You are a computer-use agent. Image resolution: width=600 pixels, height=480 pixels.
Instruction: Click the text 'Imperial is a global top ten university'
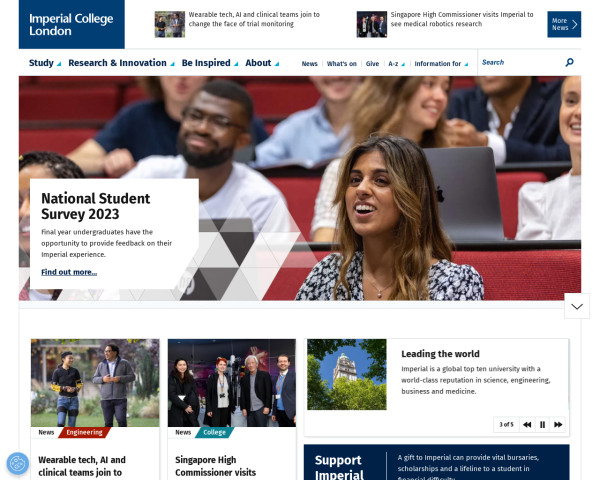click(460, 369)
